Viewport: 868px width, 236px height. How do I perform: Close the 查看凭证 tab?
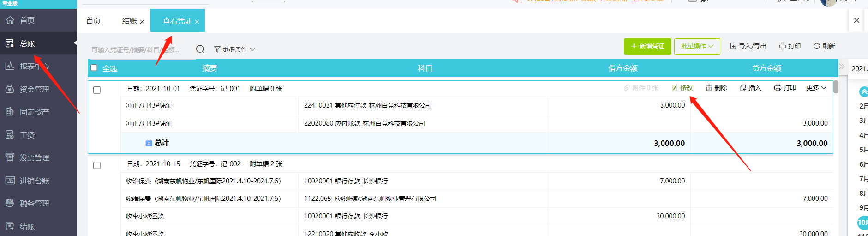[197, 22]
